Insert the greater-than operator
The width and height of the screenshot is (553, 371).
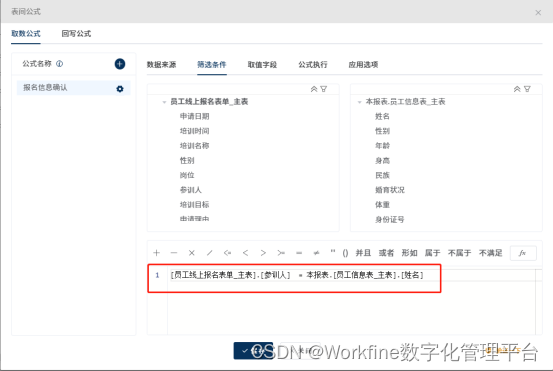coord(263,253)
